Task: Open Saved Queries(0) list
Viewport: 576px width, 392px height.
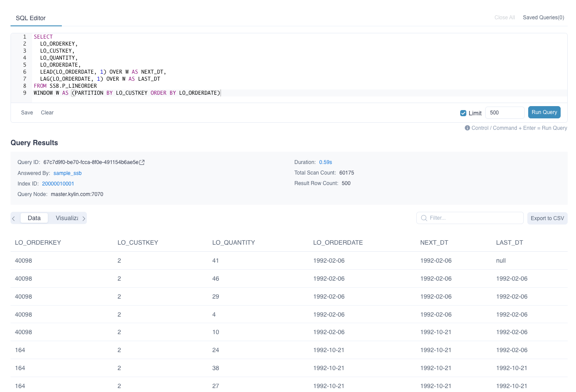Action: pos(543,18)
